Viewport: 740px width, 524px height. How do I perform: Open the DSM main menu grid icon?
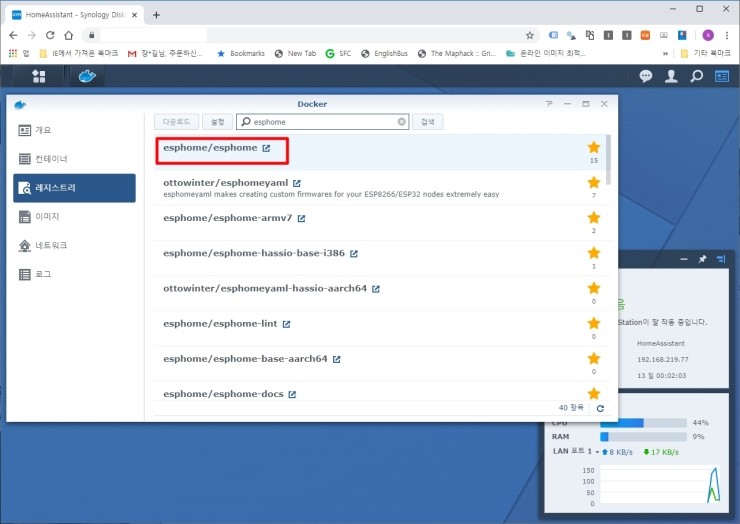(39, 76)
